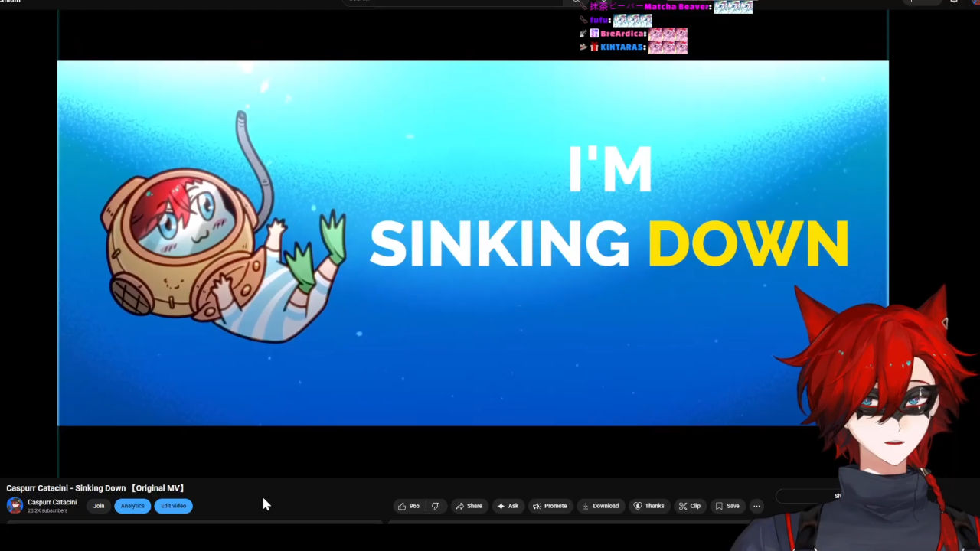This screenshot has width=980, height=551.
Task: Like the Sinking Down video
Action: coord(408,506)
